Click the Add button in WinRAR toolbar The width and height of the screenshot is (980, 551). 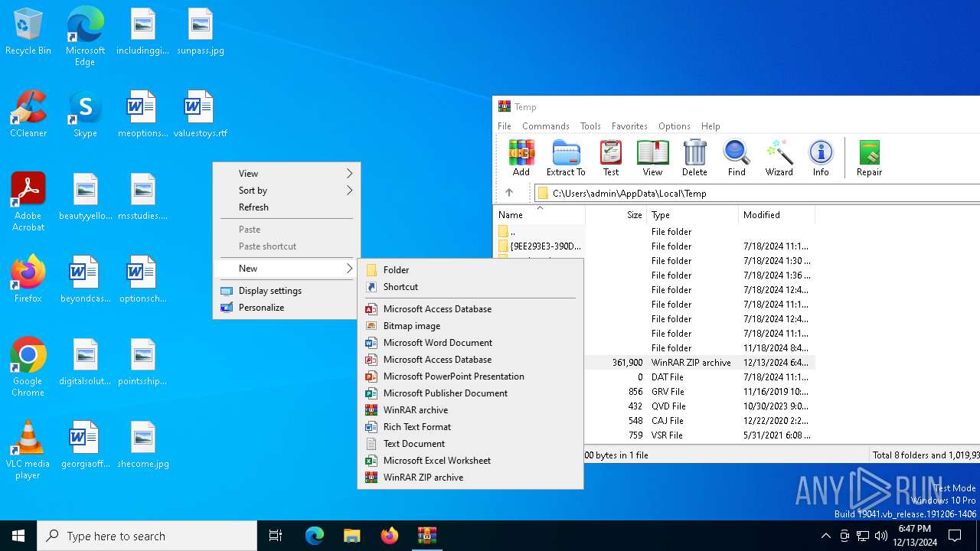tap(521, 158)
